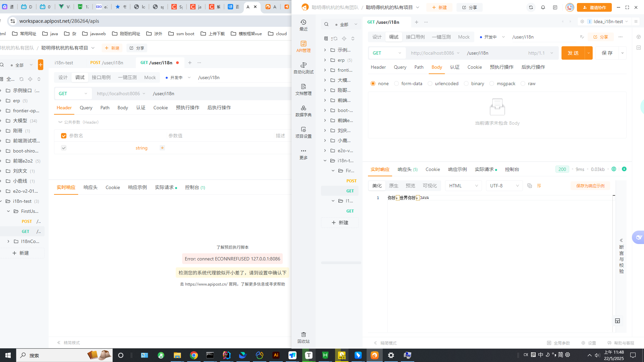The width and height of the screenshot is (644, 362).
Task: Click the globe network icon beside response size
Action: click(614, 169)
